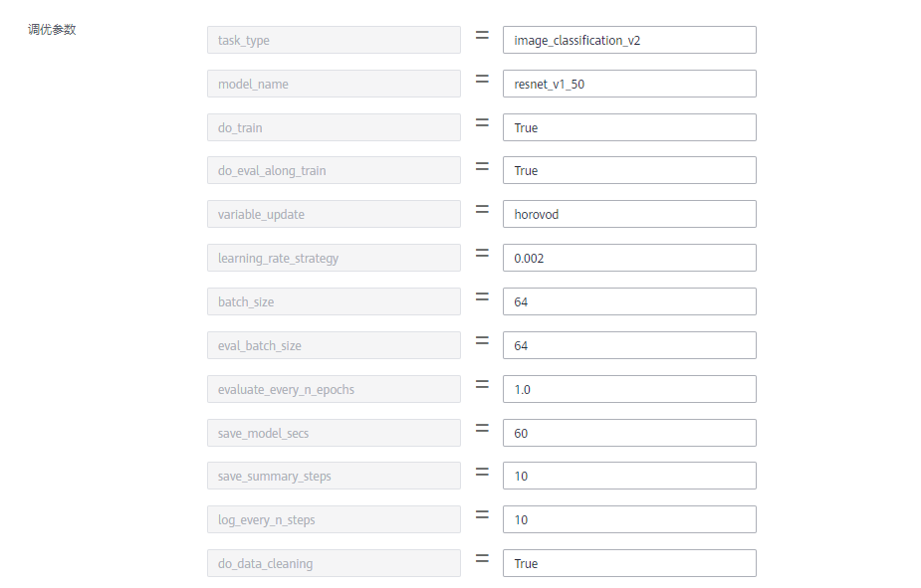Viewport: 921px width, 588px height.
Task: Select the log_every_n_steps value field
Action: [628, 519]
